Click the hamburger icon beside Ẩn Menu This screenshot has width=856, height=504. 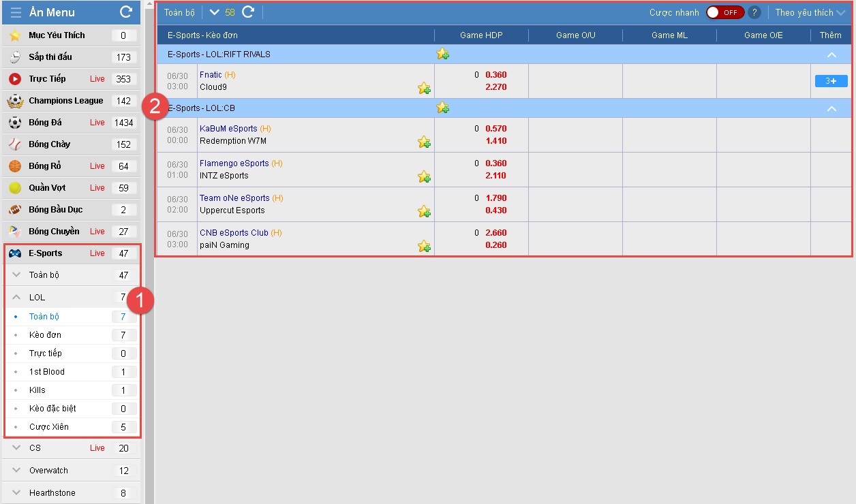pyautogui.click(x=16, y=12)
